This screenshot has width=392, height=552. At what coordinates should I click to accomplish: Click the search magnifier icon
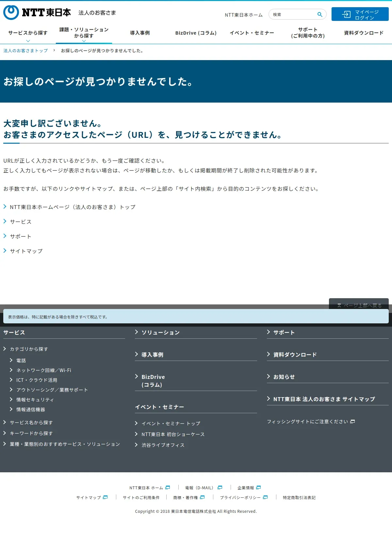320,14
